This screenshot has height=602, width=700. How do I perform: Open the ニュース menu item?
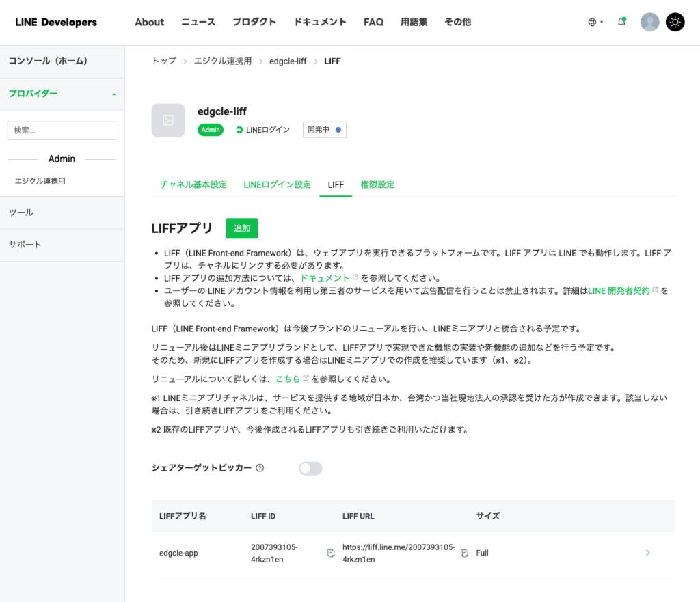click(x=198, y=22)
